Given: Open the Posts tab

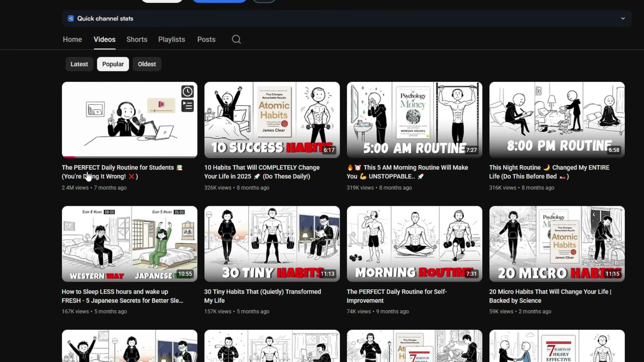Looking at the screenshot, I should click(206, 39).
